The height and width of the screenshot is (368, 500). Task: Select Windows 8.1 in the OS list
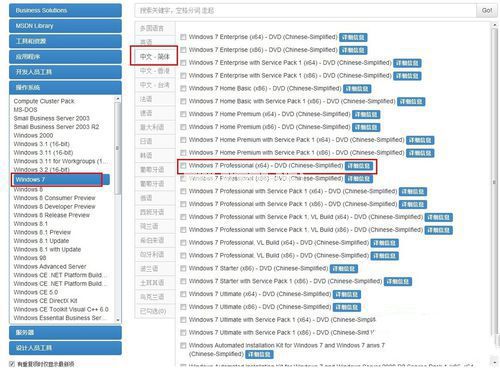click(31, 224)
